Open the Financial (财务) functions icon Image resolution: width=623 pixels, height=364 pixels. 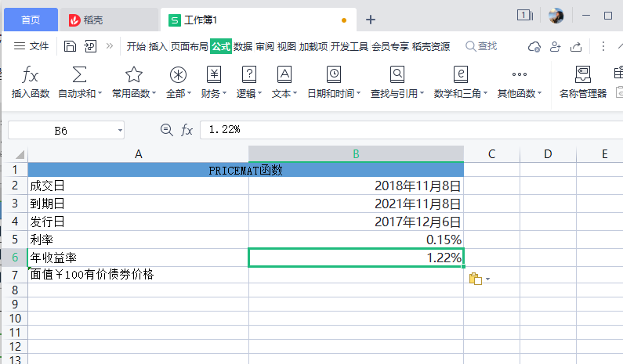click(x=214, y=74)
